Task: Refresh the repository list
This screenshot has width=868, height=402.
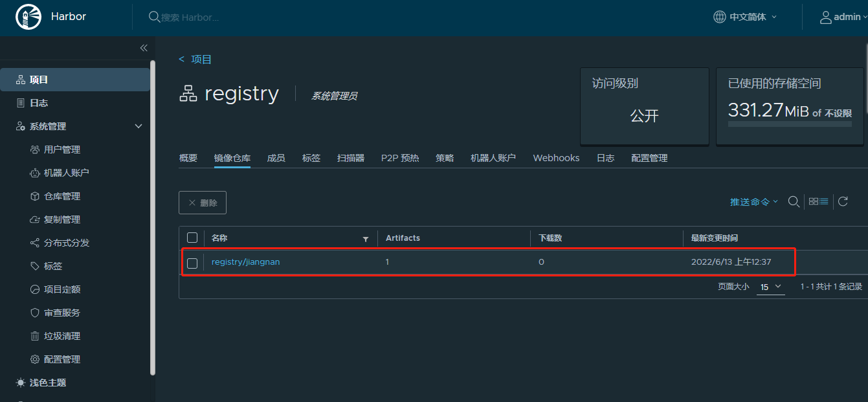Action: tap(843, 202)
